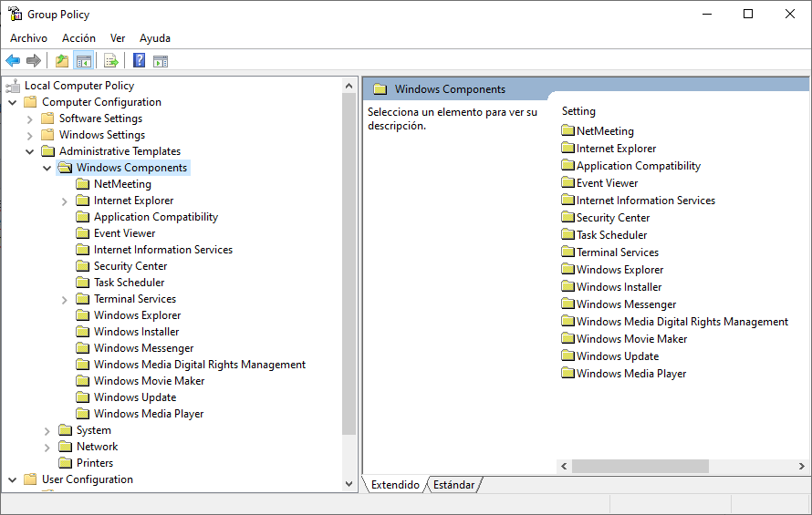
Task: Click the Group Policy title bar icon
Action: pos(15,14)
